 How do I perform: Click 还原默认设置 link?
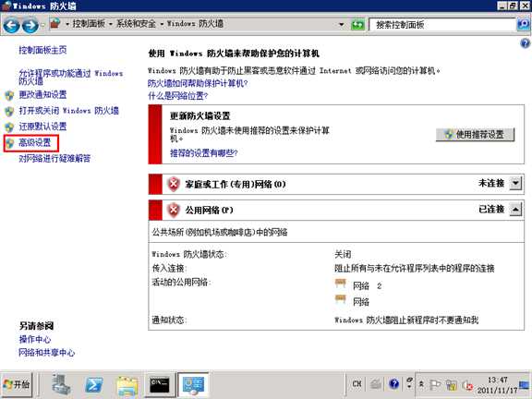[x=42, y=127]
